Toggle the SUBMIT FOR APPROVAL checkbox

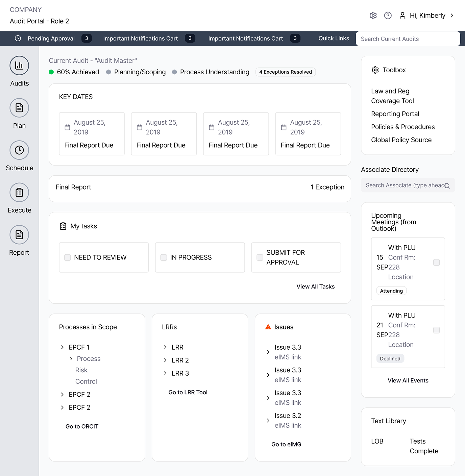point(260,257)
